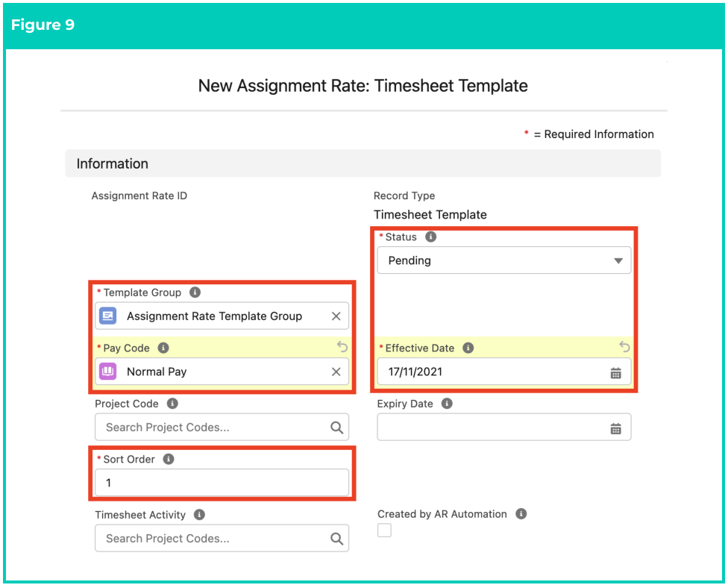Click the Project Code search magnifier
The height and width of the screenshot is (585, 728).
click(x=336, y=428)
